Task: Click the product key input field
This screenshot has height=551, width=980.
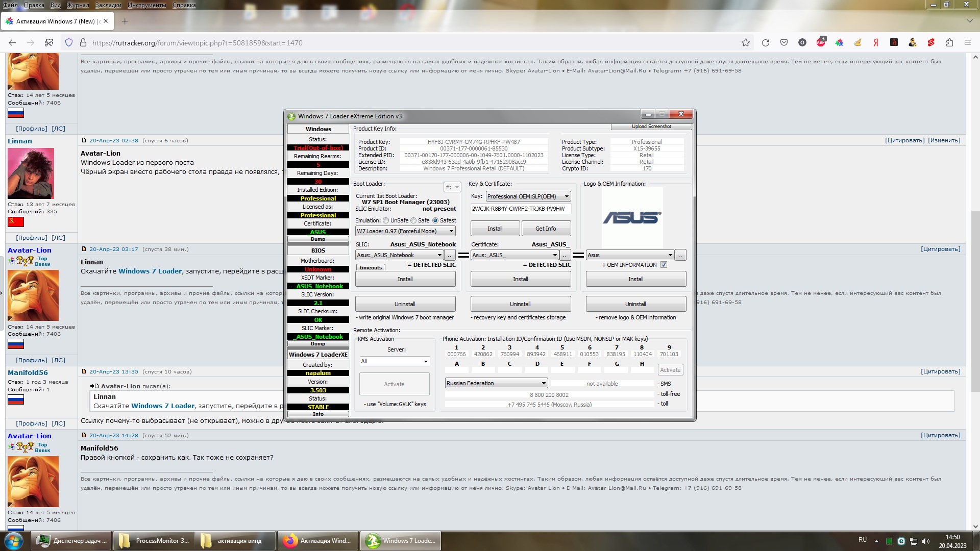Action: [521, 209]
